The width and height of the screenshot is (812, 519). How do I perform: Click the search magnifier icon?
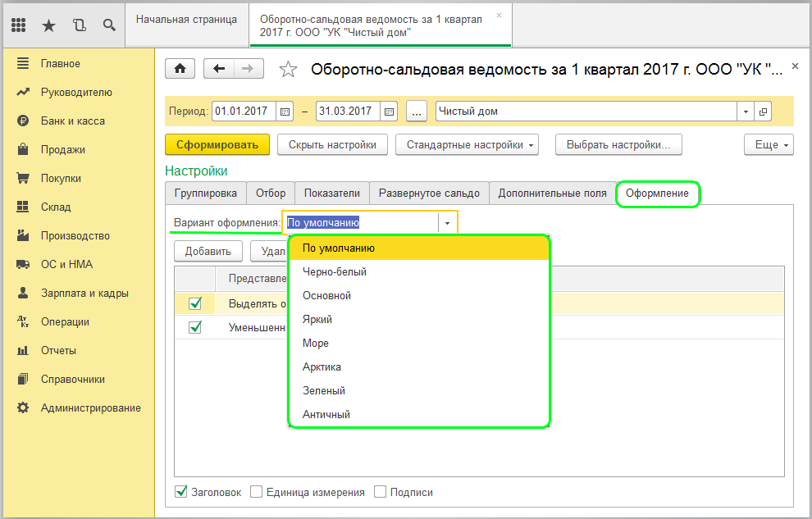click(108, 25)
